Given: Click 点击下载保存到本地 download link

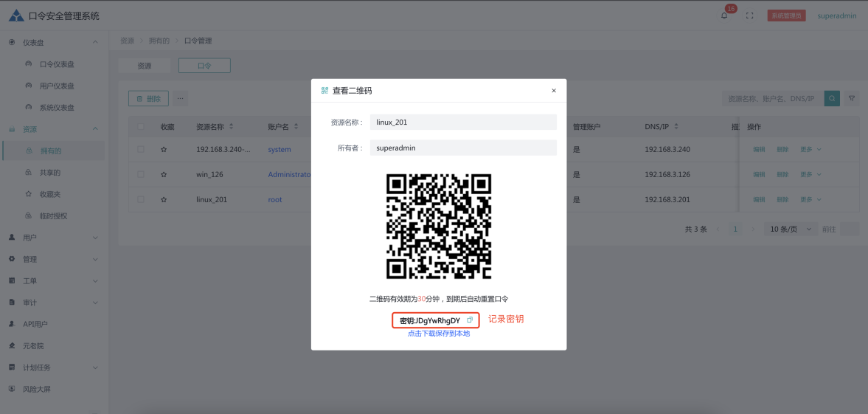Looking at the screenshot, I should tap(439, 334).
